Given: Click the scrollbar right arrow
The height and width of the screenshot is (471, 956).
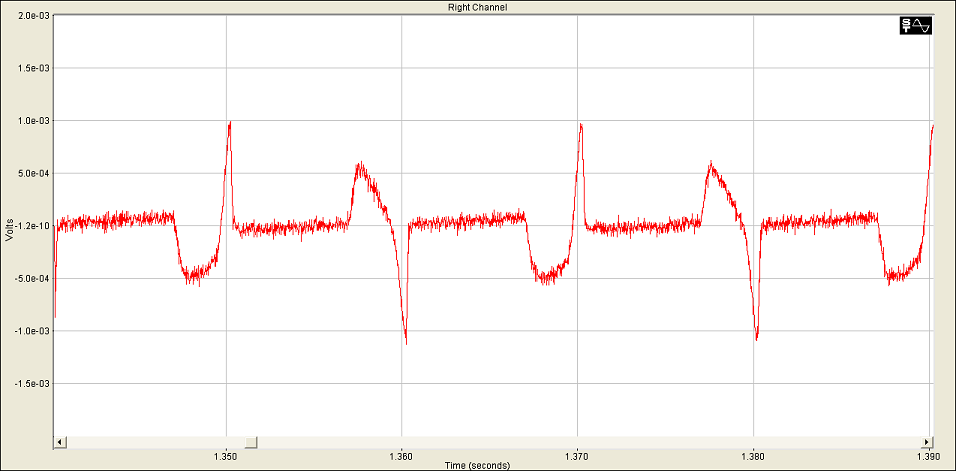Looking at the screenshot, I should [927, 442].
